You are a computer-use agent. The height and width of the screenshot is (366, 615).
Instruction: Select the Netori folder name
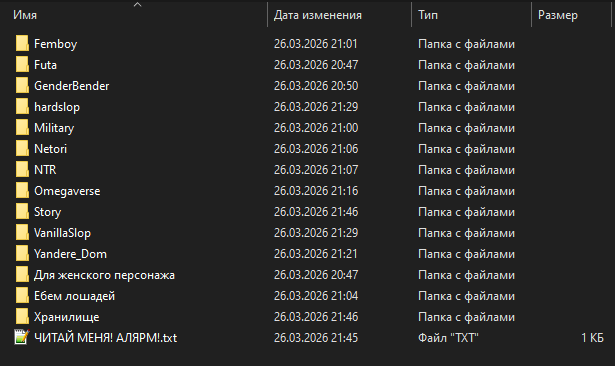click(x=51, y=149)
